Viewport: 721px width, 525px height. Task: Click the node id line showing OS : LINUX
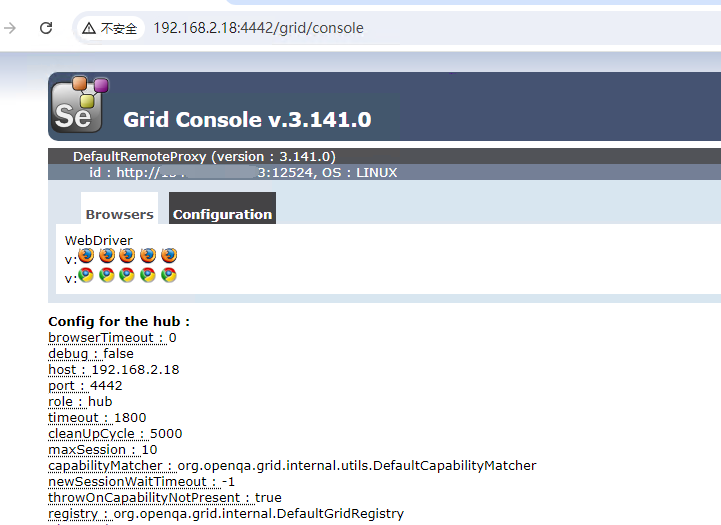click(x=243, y=173)
